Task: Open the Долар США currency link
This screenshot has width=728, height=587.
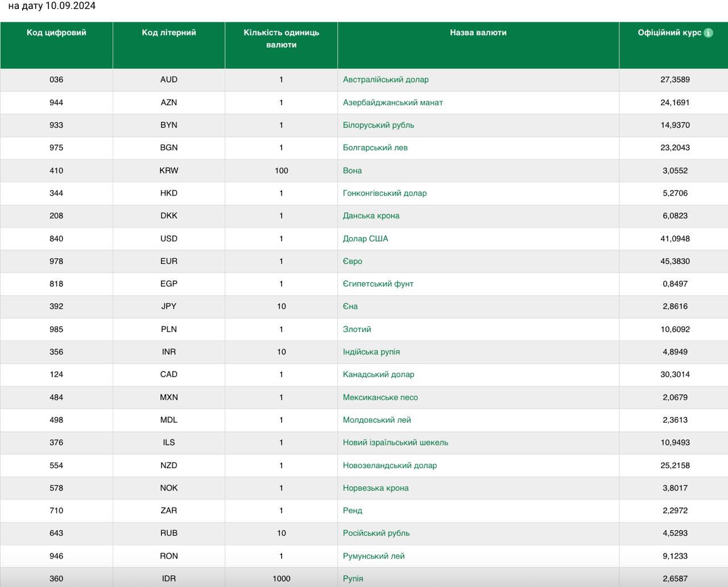Action: point(365,239)
